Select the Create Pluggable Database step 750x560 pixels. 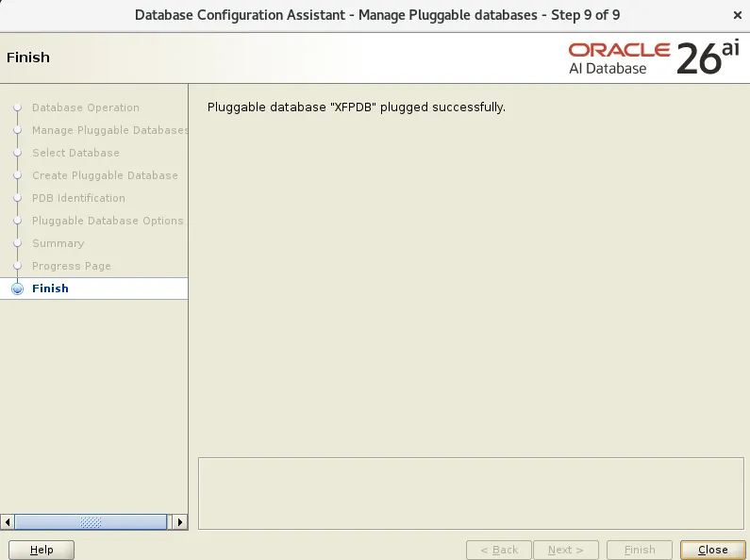tap(105, 175)
